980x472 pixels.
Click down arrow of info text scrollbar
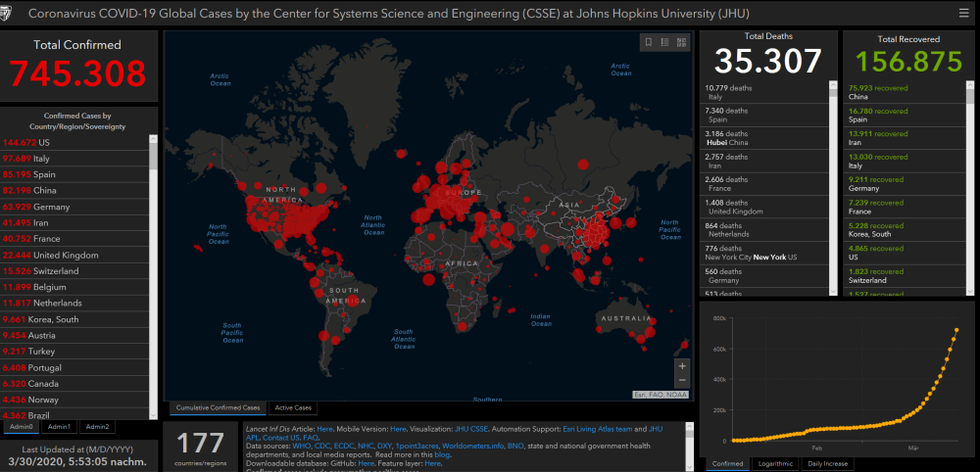690,467
